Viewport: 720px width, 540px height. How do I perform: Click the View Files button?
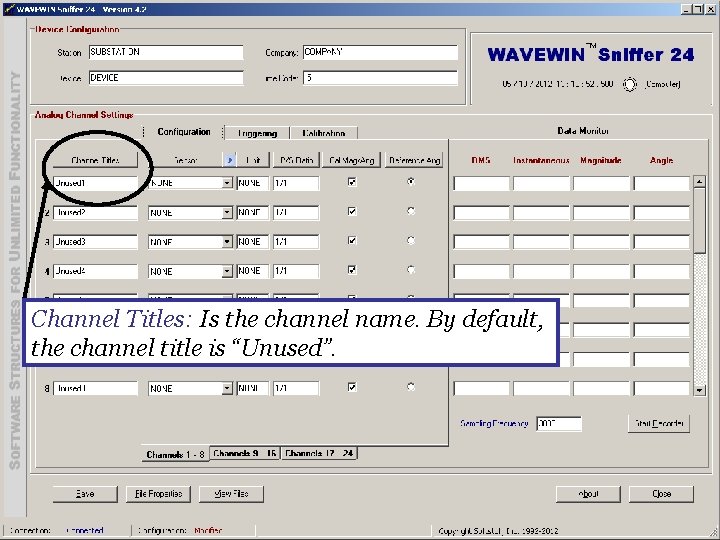coord(231,494)
